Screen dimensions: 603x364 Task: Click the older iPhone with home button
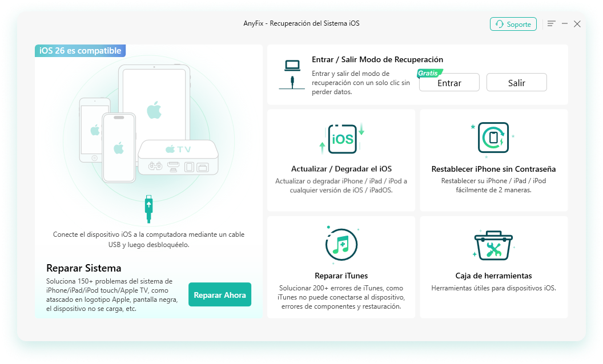click(91, 130)
